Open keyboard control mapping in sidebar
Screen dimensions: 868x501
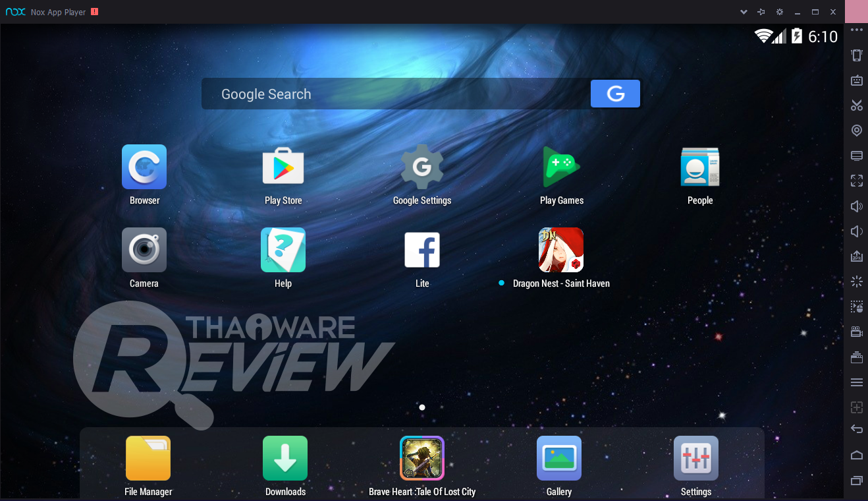pyautogui.click(x=857, y=80)
